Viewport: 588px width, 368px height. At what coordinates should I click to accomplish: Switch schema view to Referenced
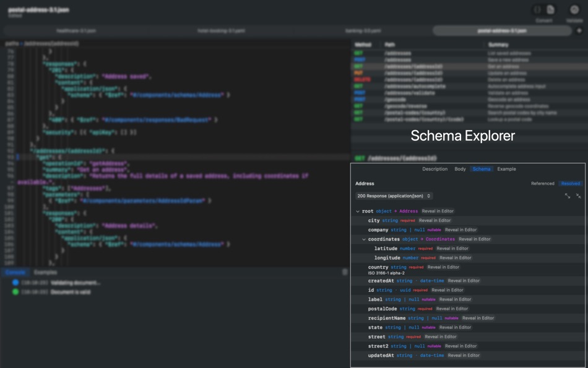(x=543, y=183)
